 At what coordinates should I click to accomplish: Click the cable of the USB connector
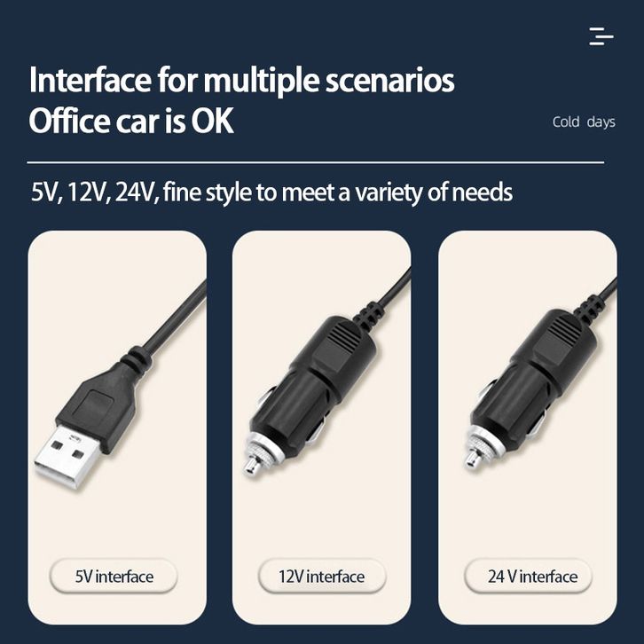(x=177, y=317)
